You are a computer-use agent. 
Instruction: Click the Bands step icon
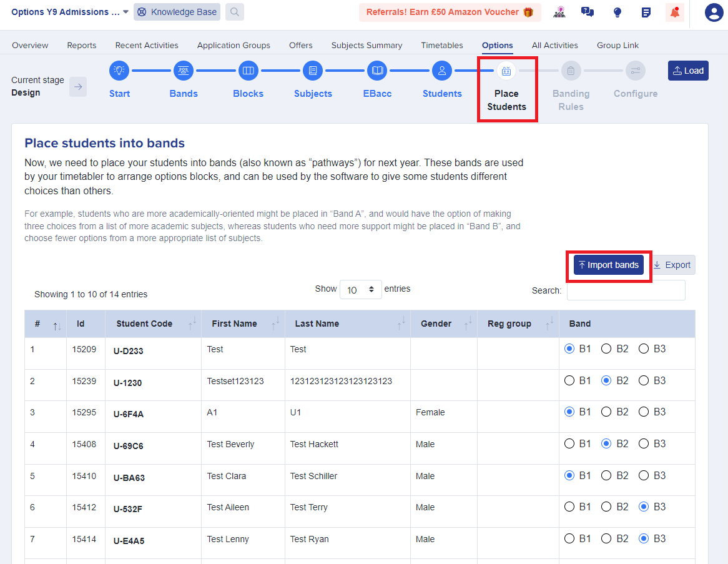coord(184,71)
